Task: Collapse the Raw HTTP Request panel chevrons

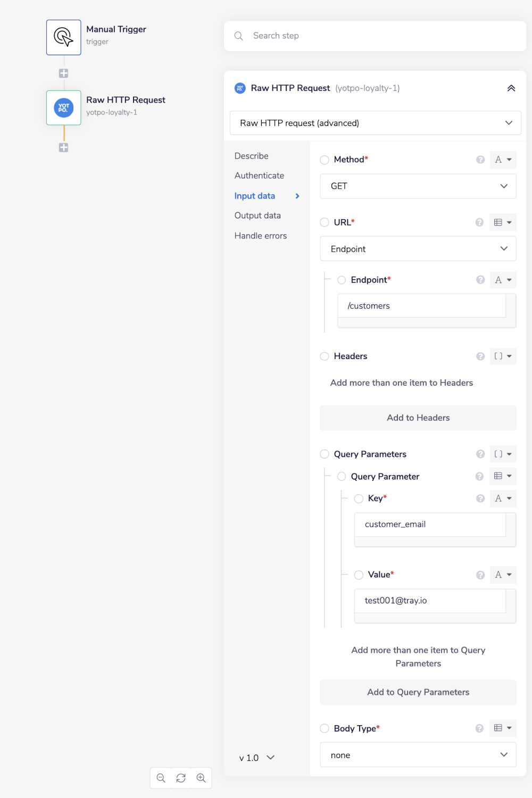Action: [511, 88]
